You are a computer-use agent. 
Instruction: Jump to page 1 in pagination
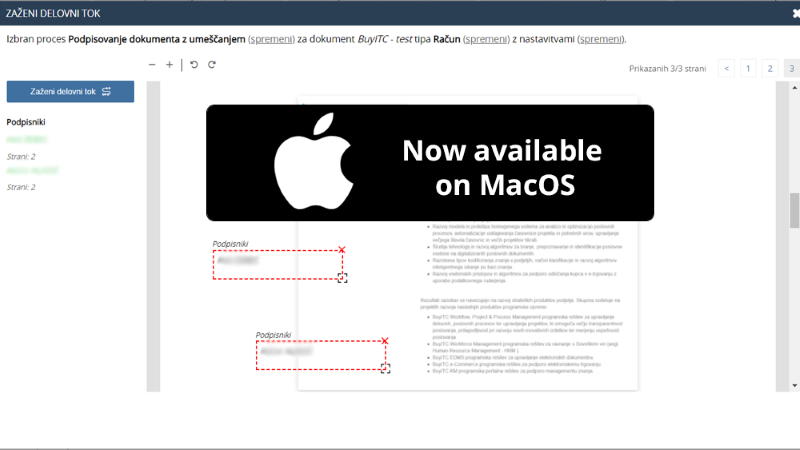click(x=748, y=68)
